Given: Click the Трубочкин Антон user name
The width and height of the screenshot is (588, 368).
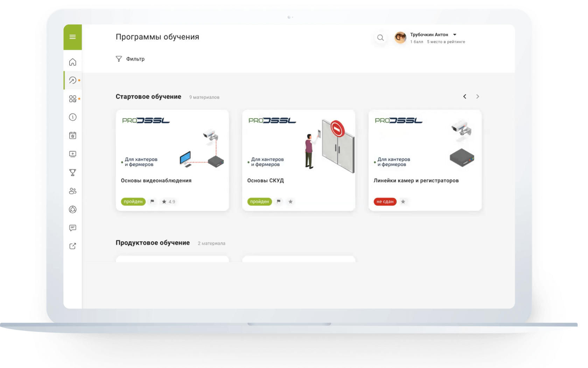Looking at the screenshot, I should (x=429, y=35).
